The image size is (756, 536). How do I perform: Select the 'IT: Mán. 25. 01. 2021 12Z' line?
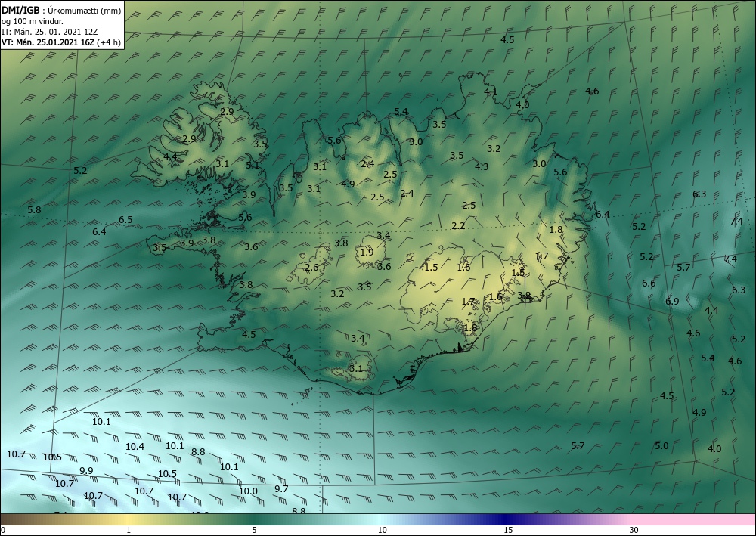click(50, 32)
